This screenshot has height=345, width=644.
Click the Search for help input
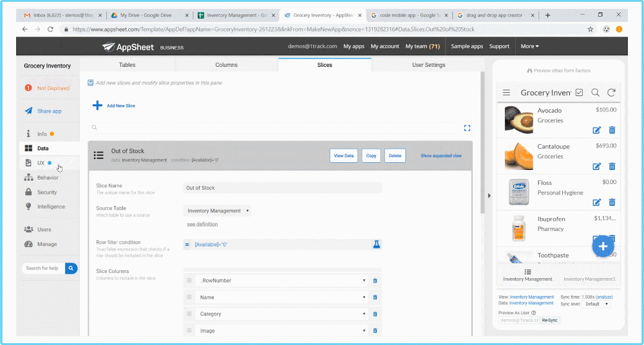[44, 268]
